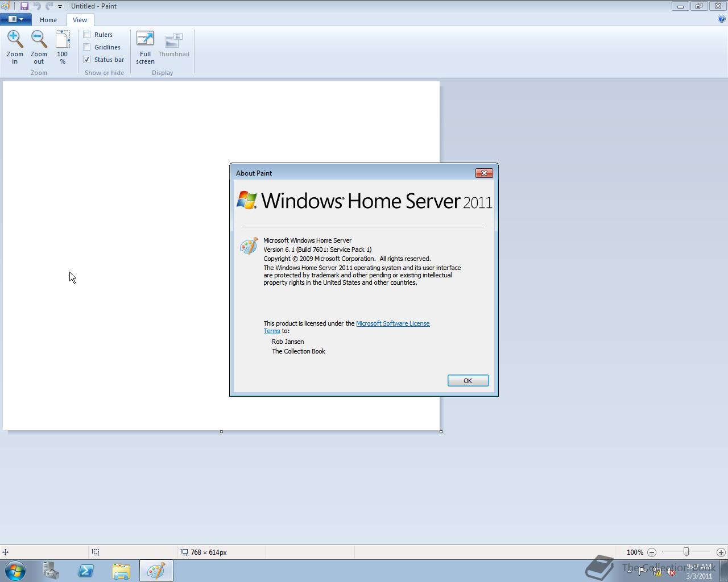Open Windows Explorer from the taskbar
Screen dimensions: 728x582
pos(121,571)
